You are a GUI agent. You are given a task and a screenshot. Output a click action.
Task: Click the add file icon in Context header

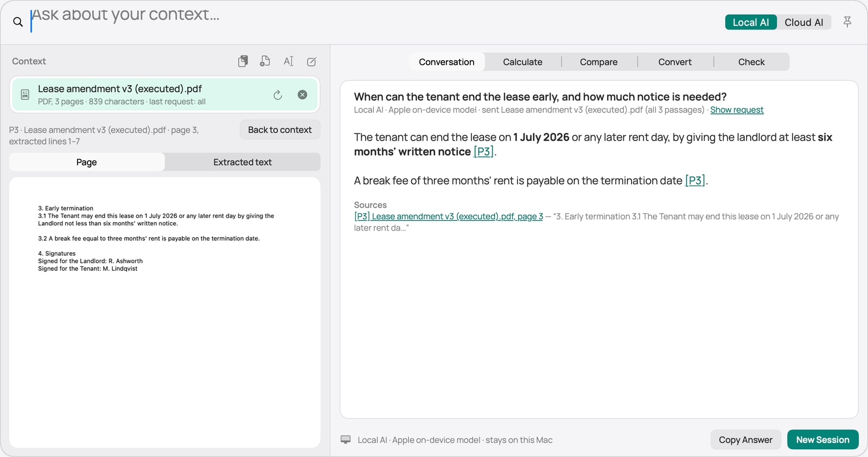(x=265, y=61)
